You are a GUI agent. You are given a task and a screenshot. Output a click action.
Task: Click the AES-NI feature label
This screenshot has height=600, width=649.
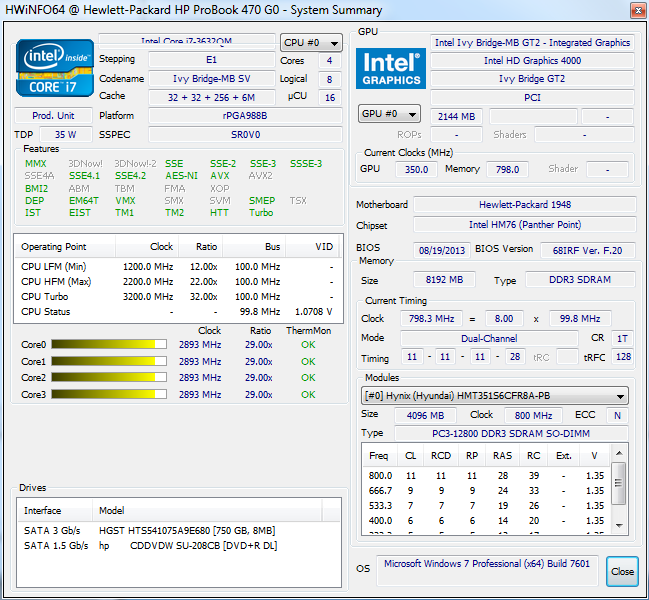(x=181, y=176)
